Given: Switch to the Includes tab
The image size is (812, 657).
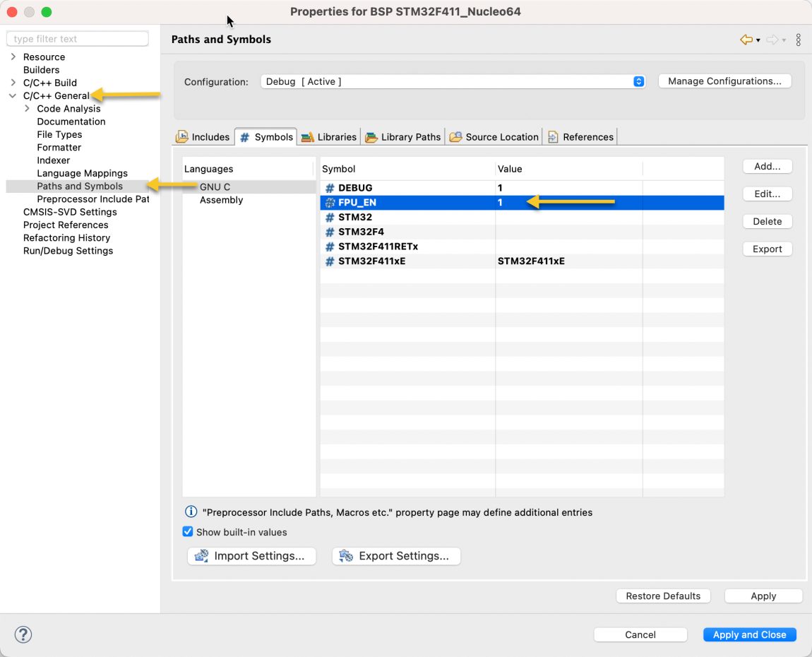Looking at the screenshot, I should click(x=203, y=137).
